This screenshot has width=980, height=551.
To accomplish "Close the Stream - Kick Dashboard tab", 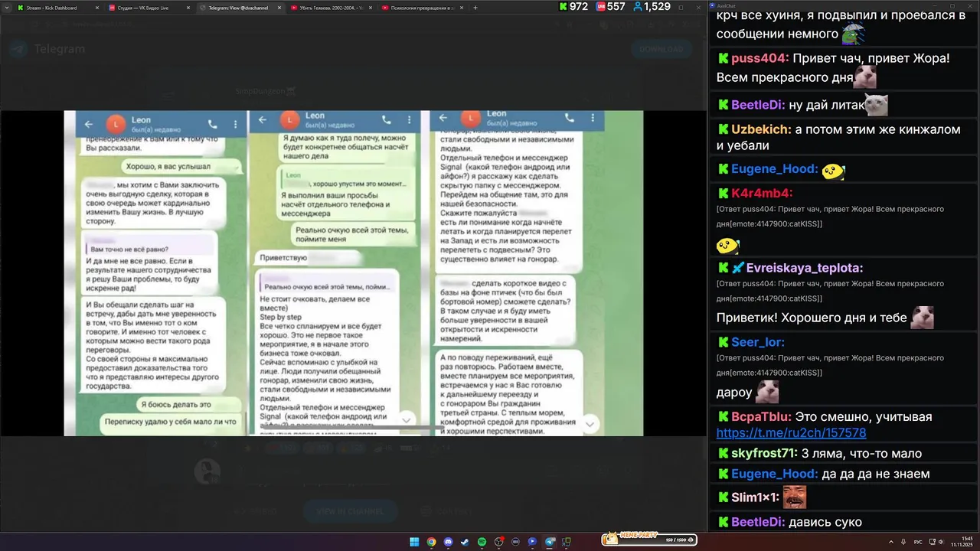I will pyautogui.click(x=97, y=8).
